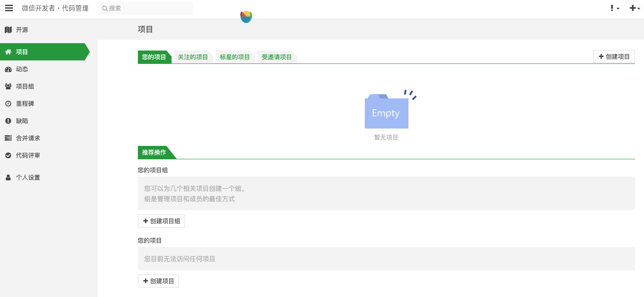This screenshot has width=644, height=297.
Task: Open 缺陷 sidebar entry
Action: click(49, 121)
